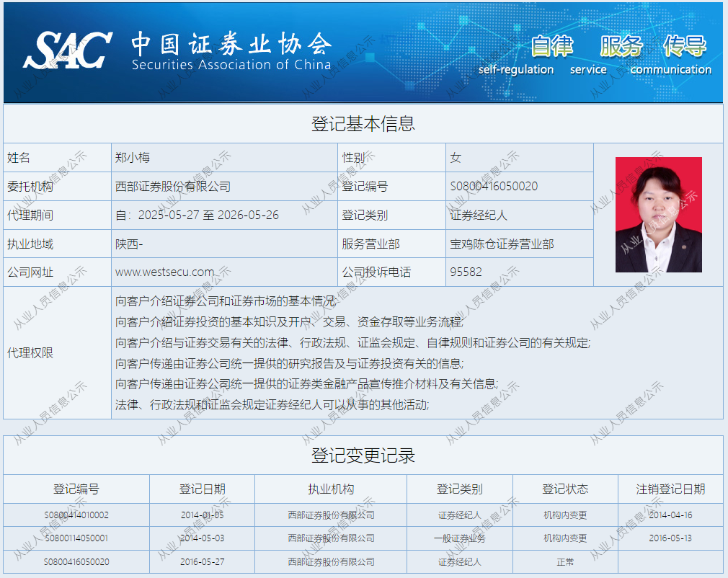Select the 宝鸡陈仓证券营业部 branch value
This screenshot has width=728, height=578.
[502, 244]
